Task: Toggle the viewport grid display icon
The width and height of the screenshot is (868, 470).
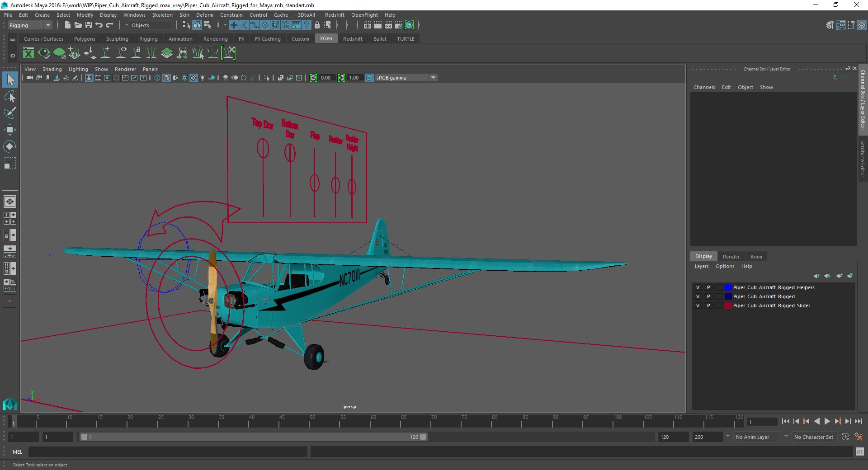Action: tap(89, 78)
